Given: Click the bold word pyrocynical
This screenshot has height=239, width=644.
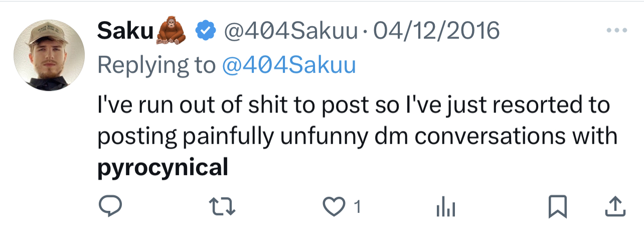Looking at the screenshot, I should pyautogui.click(x=163, y=167).
